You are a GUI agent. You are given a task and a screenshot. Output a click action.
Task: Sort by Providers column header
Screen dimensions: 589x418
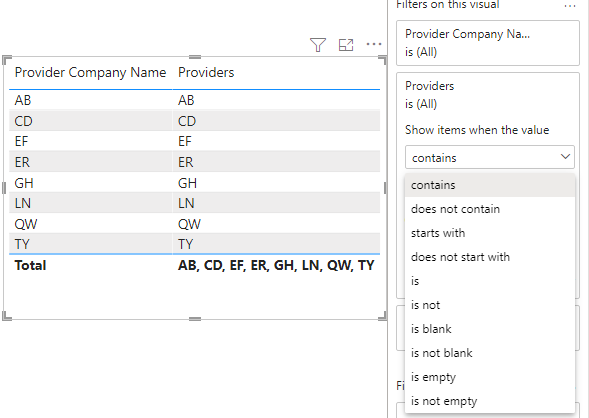pyautogui.click(x=206, y=72)
